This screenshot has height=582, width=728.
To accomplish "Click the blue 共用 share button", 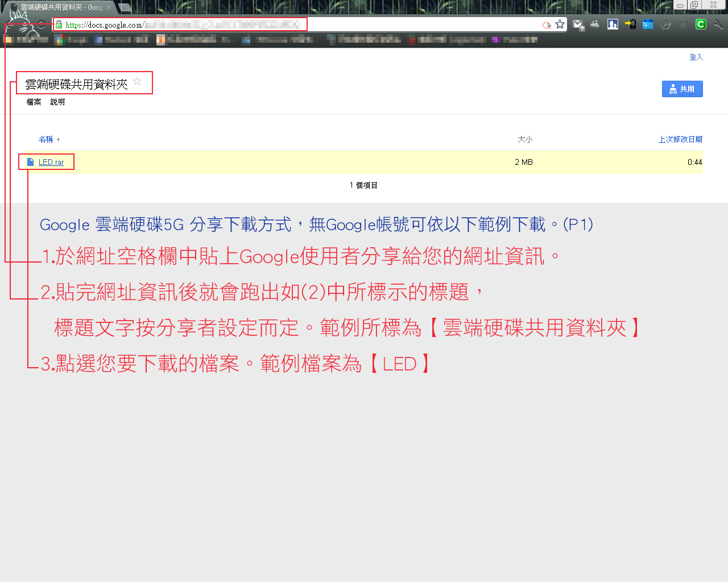I will (x=682, y=89).
